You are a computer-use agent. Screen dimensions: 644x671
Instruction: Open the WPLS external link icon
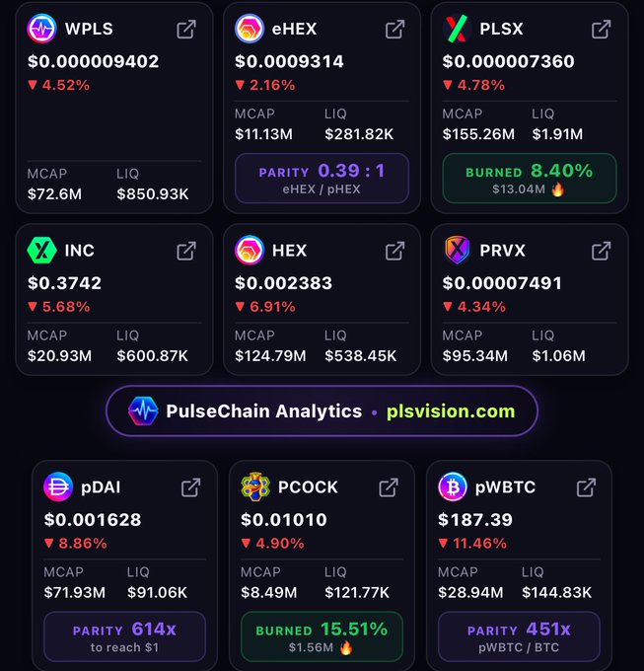click(186, 29)
